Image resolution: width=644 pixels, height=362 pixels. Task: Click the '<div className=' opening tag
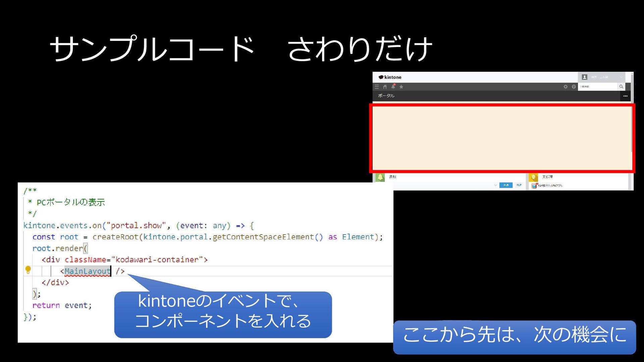click(x=76, y=260)
